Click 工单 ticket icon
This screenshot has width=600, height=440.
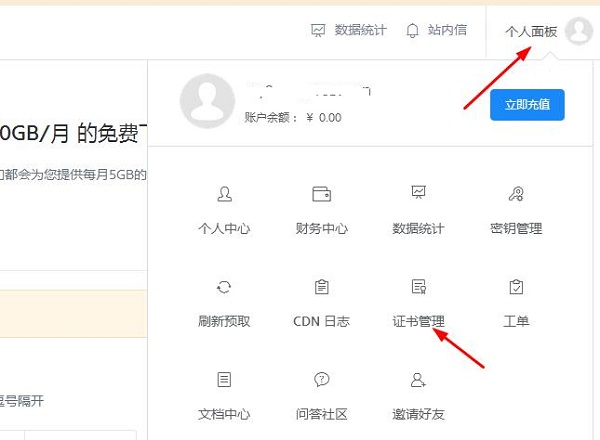[516, 287]
